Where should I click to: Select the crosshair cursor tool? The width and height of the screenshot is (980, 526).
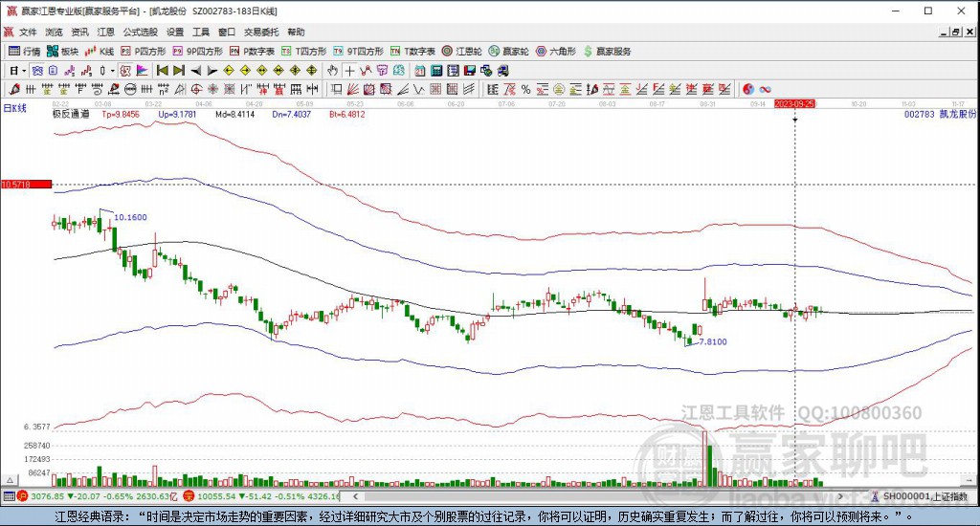(x=349, y=71)
